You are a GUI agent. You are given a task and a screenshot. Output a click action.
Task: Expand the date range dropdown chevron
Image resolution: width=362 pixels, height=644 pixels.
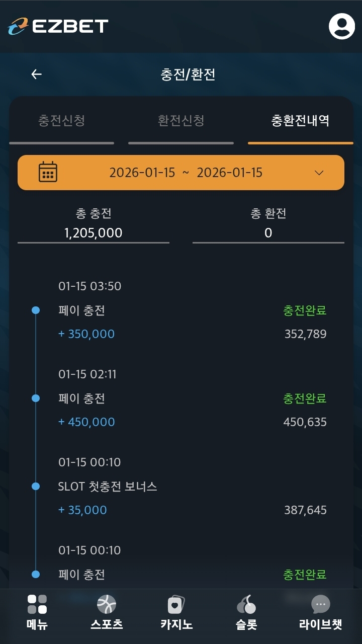pos(319,173)
